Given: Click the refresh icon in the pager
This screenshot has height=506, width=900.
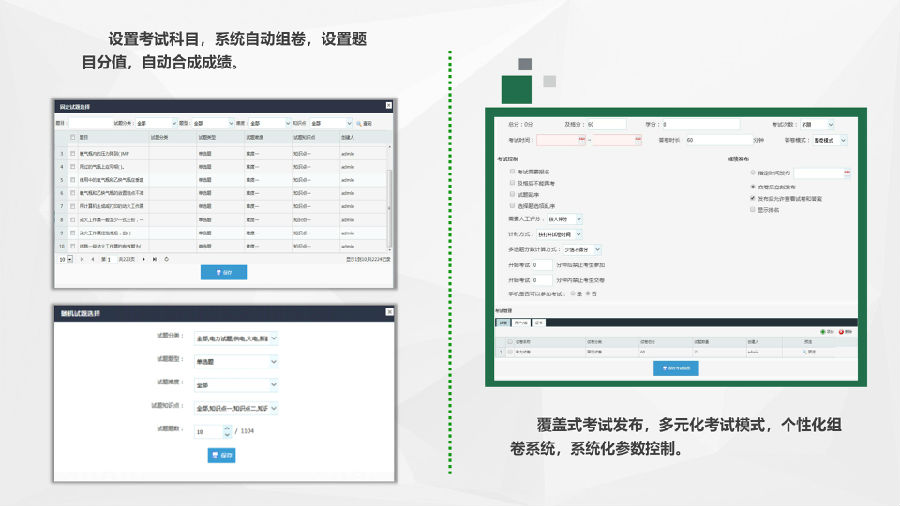Looking at the screenshot, I should [x=166, y=259].
